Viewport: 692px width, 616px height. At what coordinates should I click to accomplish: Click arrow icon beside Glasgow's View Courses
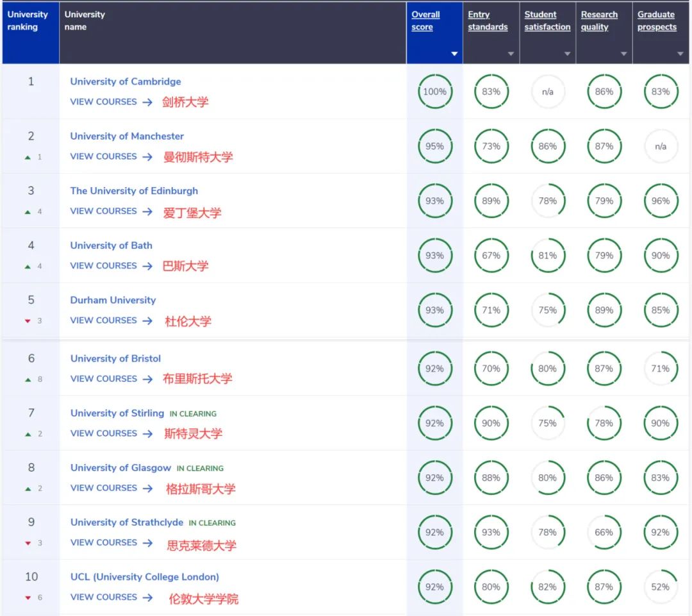(147, 488)
